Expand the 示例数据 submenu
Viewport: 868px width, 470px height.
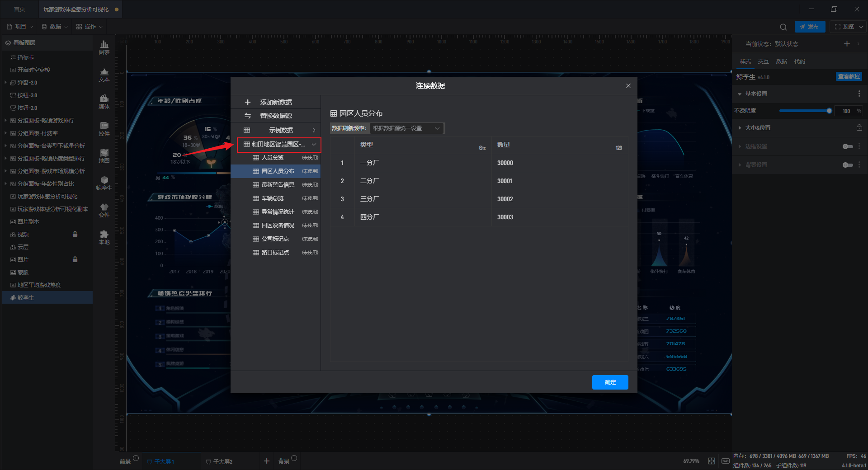pyautogui.click(x=314, y=130)
